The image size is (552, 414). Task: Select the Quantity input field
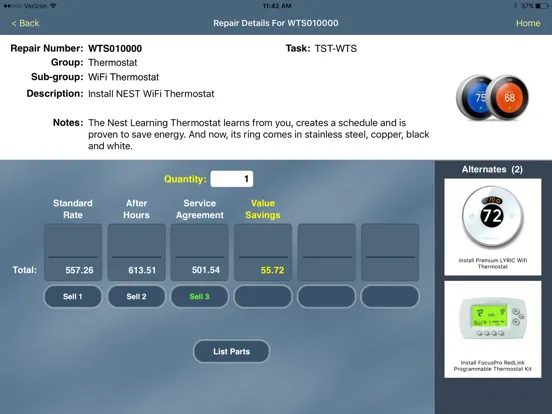click(232, 179)
